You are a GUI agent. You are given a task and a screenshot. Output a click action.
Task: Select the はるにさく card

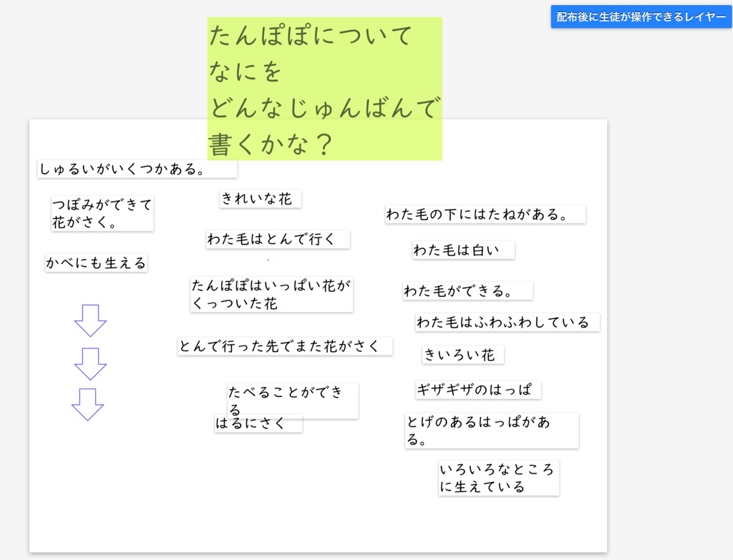(258, 424)
